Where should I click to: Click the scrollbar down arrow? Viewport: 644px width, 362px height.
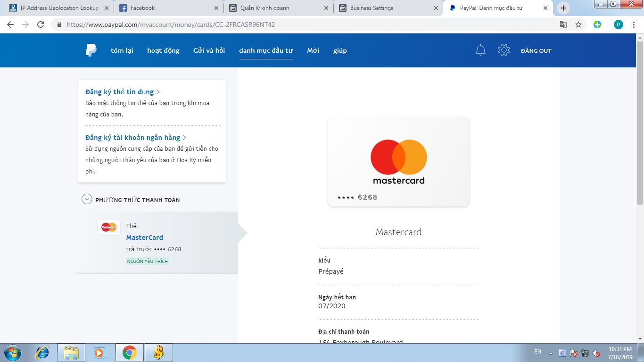640,339
